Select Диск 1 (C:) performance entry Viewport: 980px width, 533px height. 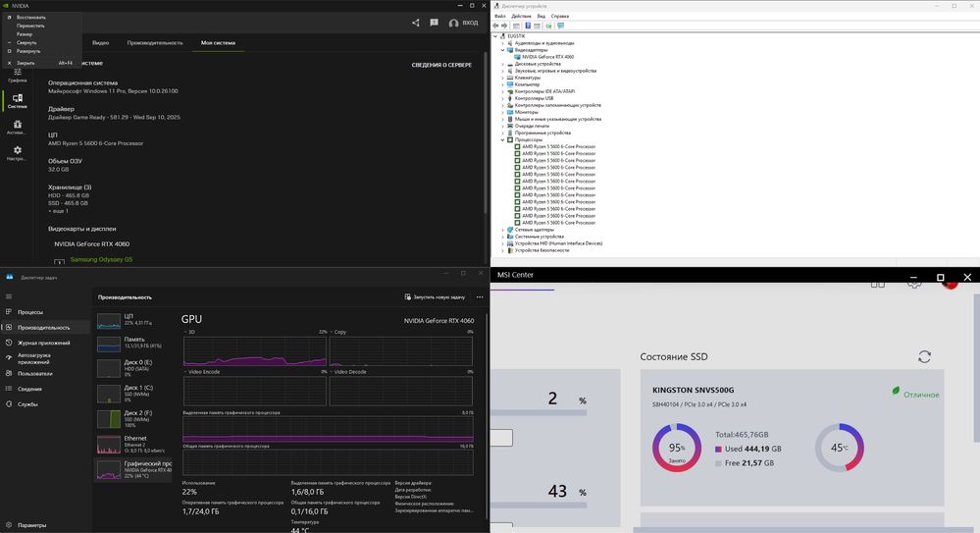[x=133, y=393]
